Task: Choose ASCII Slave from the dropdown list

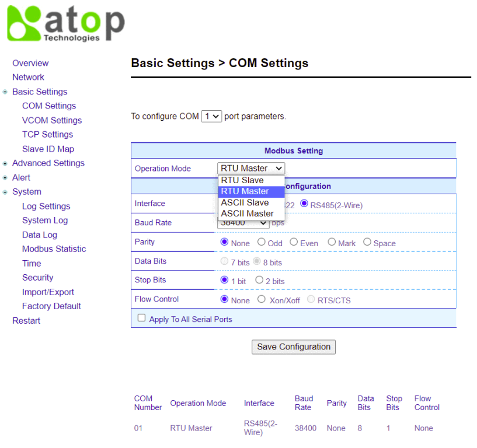Action: point(251,203)
